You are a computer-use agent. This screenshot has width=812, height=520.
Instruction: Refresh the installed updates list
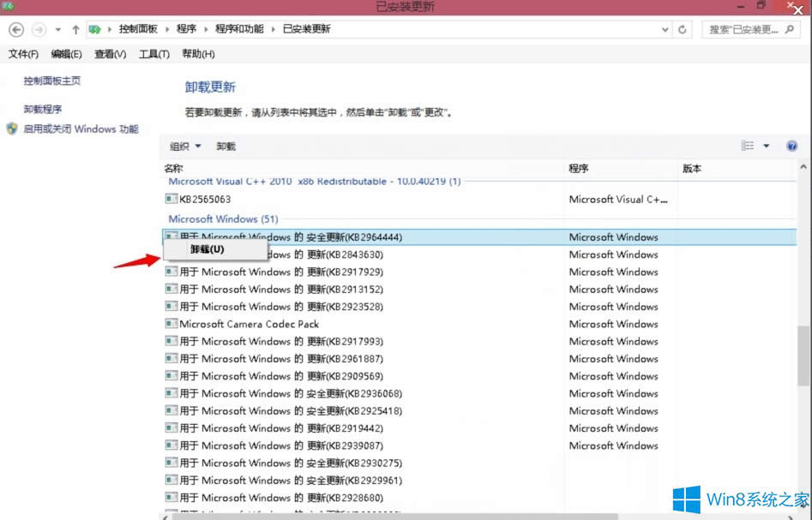[x=683, y=29]
